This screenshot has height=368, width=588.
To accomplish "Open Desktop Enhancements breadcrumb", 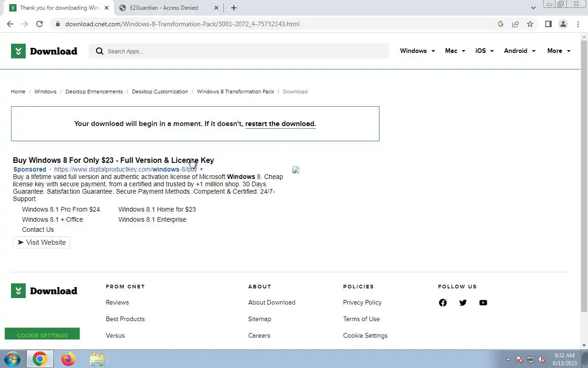I will [x=94, y=92].
